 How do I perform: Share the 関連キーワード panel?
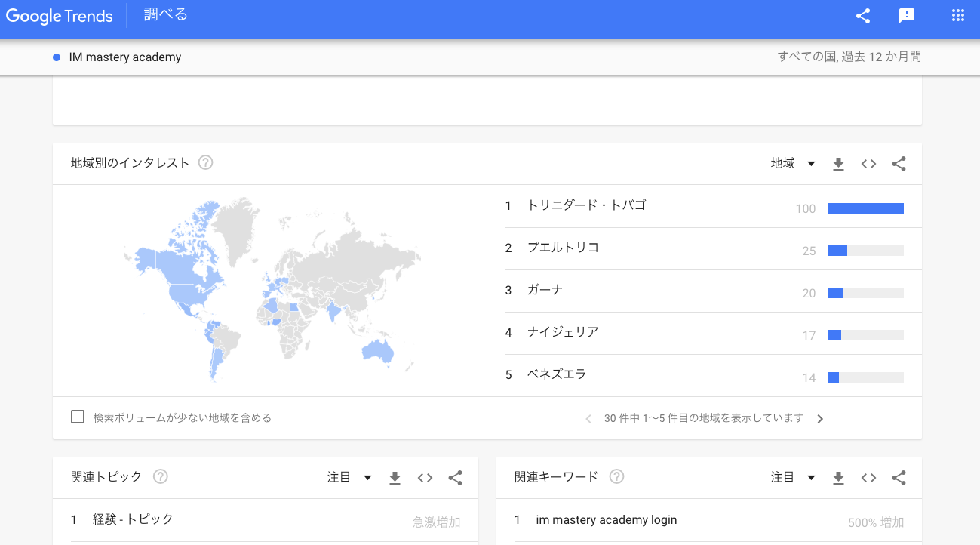[899, 478]
